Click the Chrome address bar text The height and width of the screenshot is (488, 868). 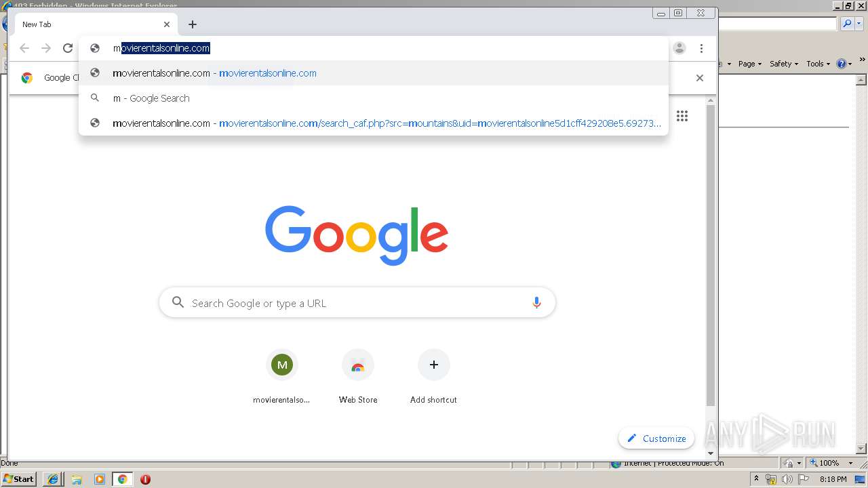[x=161, y=48]
